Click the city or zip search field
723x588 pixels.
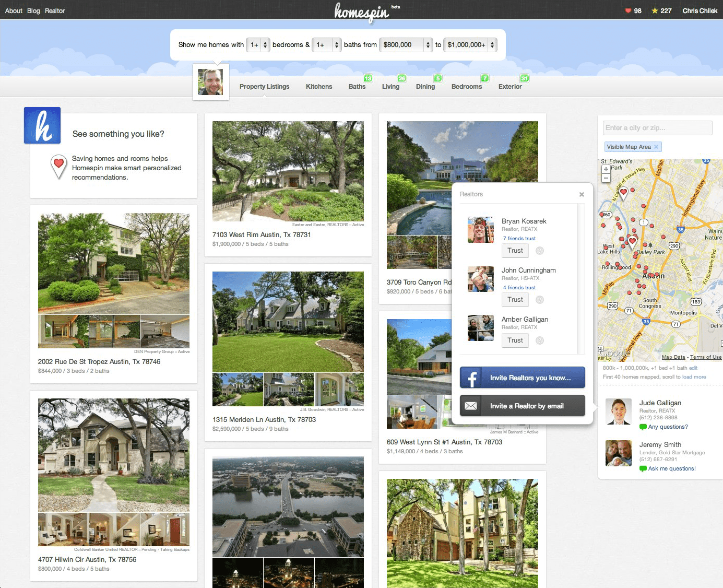click(657, 128)
